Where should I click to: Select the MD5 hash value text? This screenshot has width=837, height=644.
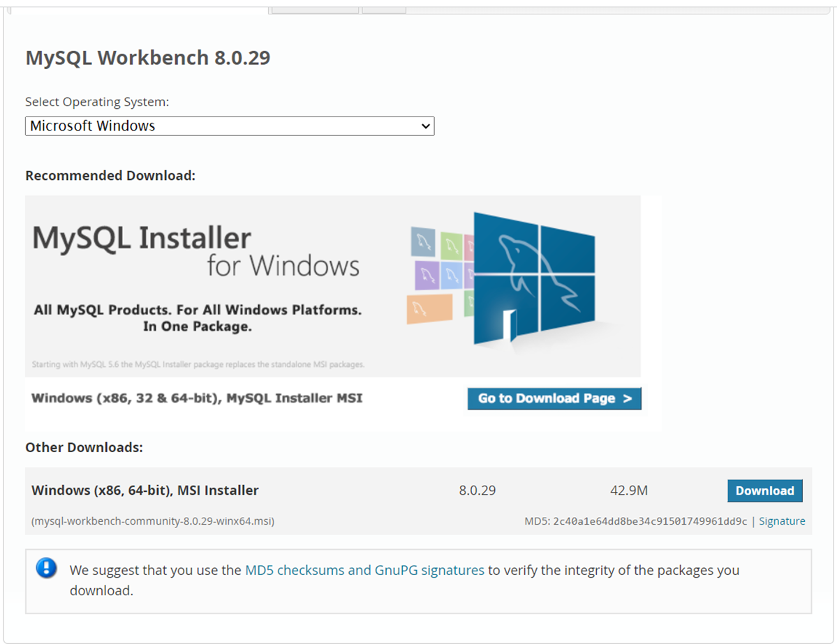tap(650, 521)
